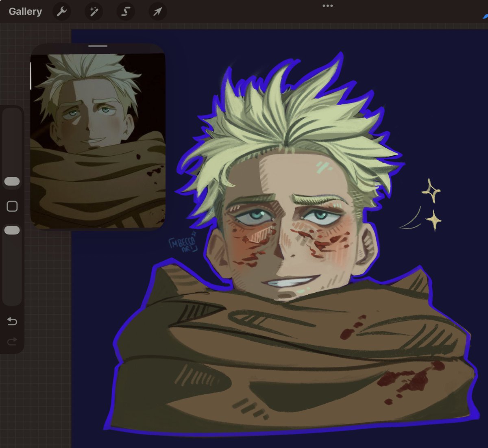Select the Brush tool in top corner
Screen dimensions: 488x448
coord(485,15)
